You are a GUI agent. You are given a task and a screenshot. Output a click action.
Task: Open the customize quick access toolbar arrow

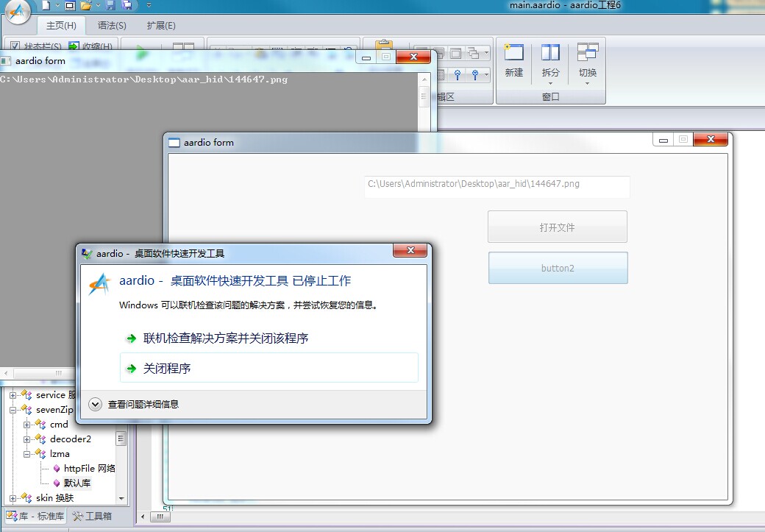[x=149, y=5]
